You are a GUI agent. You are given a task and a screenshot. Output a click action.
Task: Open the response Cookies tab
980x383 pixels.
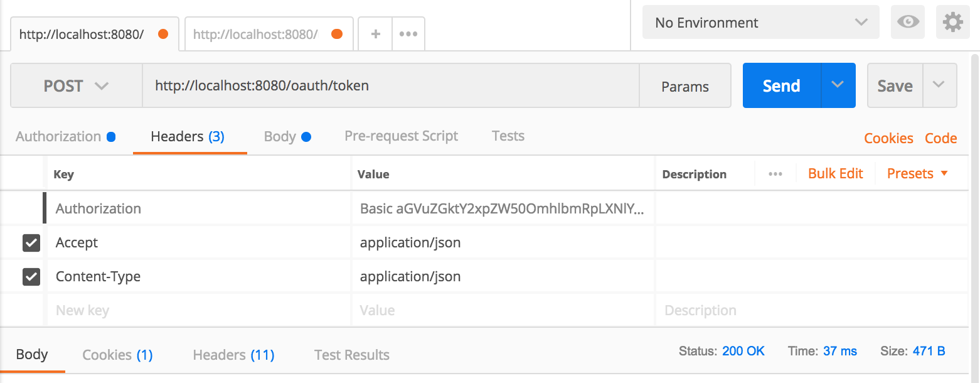[x=117, y=355]
